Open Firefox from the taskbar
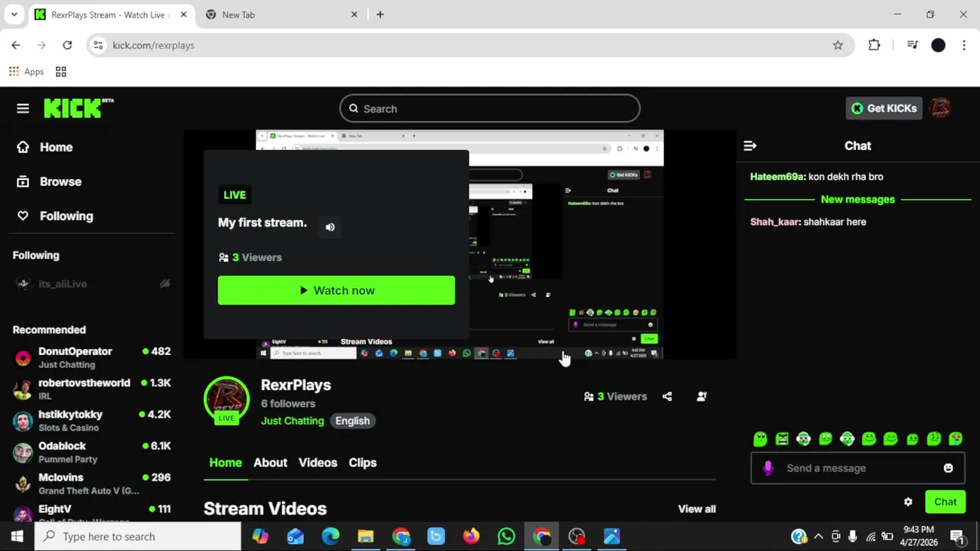 [x=471, y=536]
